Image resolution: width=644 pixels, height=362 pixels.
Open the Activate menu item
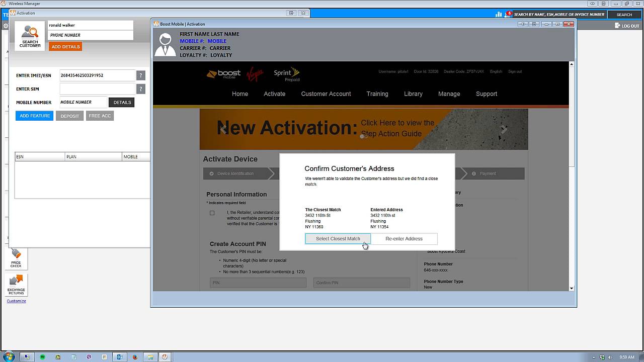[275, 94]
